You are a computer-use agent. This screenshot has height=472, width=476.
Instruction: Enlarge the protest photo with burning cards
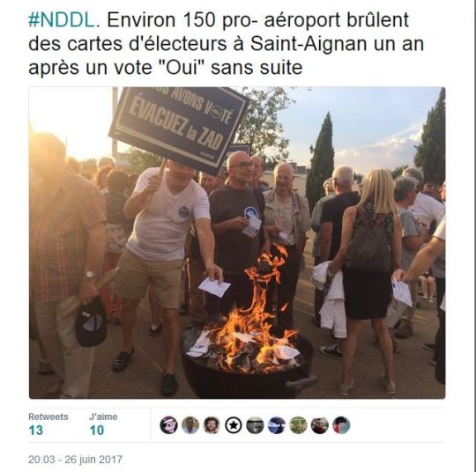237,243
